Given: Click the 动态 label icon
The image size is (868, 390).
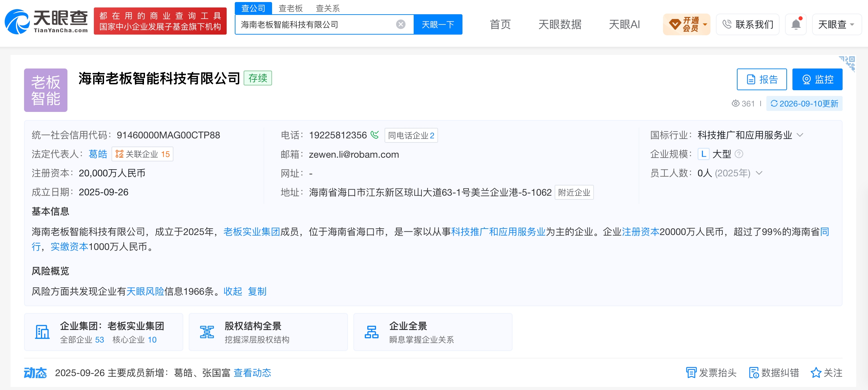Looking at the screenshot, I should (35, 373).
